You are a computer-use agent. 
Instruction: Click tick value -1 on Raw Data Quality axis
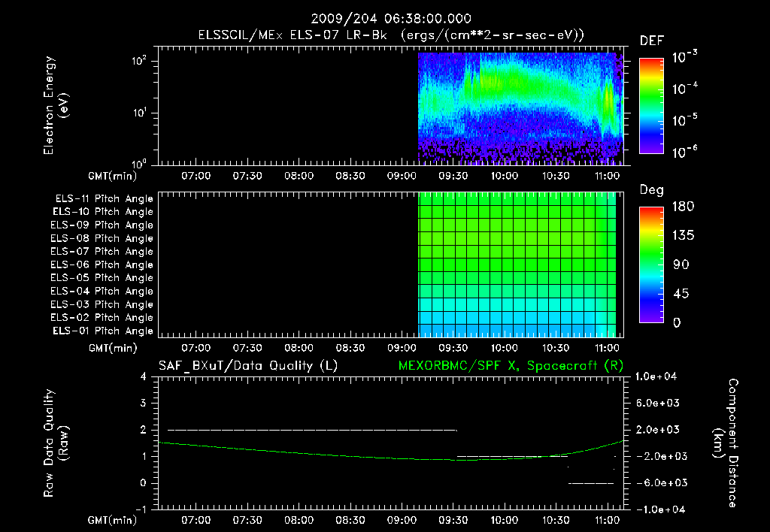[x=141, y=509]
